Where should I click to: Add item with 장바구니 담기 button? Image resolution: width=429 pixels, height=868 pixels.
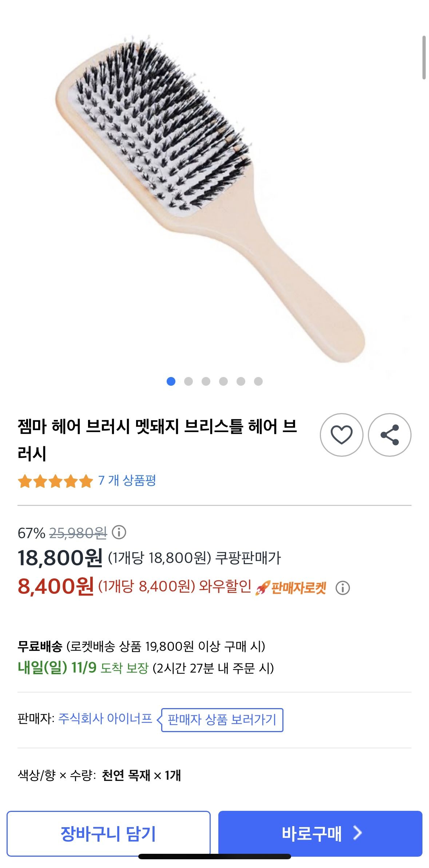coord(108,833)
